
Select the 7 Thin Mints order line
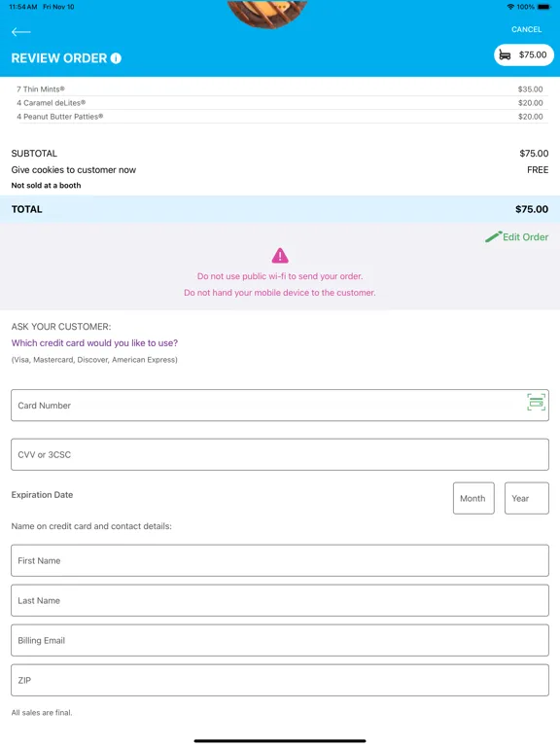(x=280, y=89)
